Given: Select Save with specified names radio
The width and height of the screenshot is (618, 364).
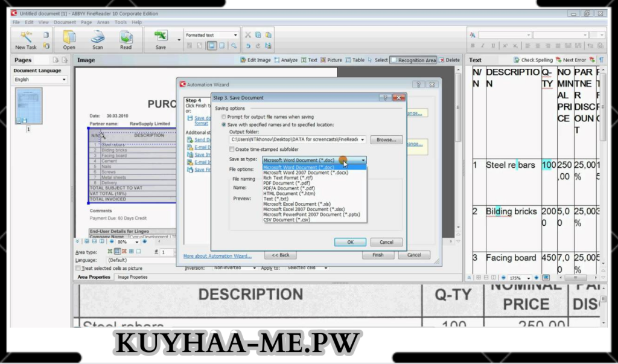Looking at the screenshot, I should click(224, 124).
